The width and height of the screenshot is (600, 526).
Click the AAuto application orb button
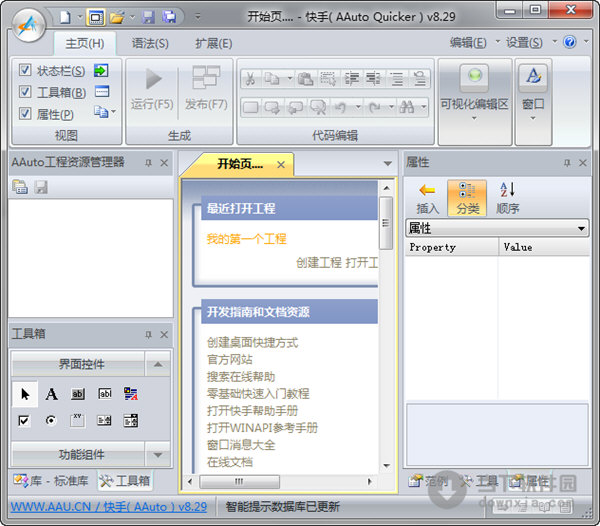pos(29,25)
